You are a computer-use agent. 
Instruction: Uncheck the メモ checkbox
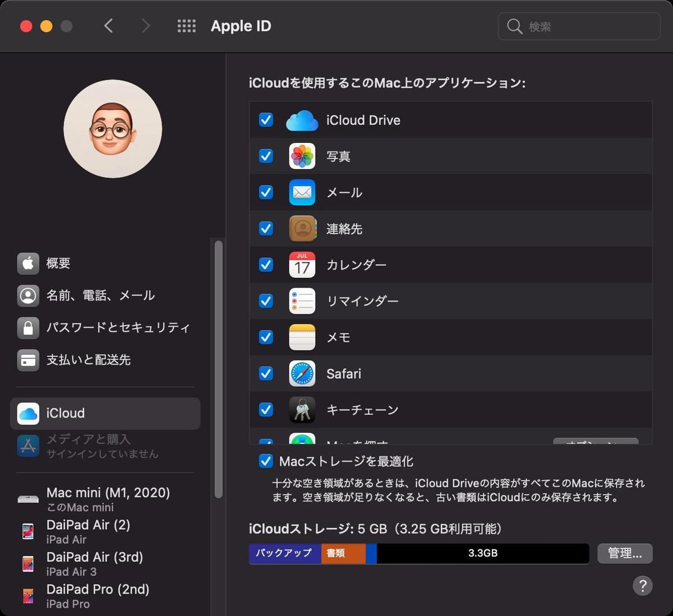coord(266,337)
